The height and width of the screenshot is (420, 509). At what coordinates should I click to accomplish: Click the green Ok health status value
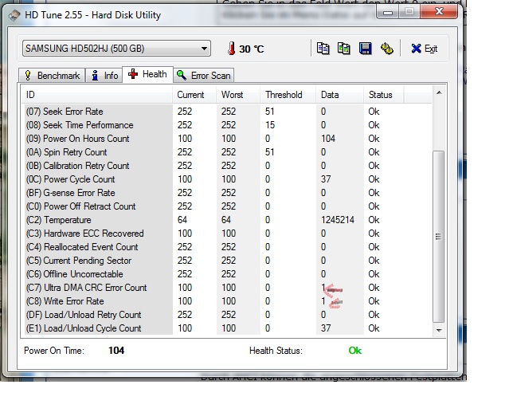click(x=354, y=351)
